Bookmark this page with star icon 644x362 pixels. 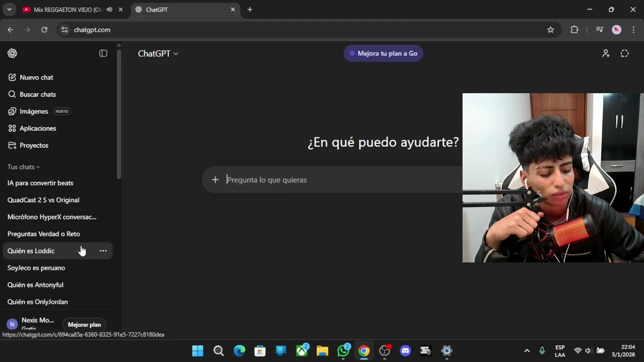coord(550,30)
